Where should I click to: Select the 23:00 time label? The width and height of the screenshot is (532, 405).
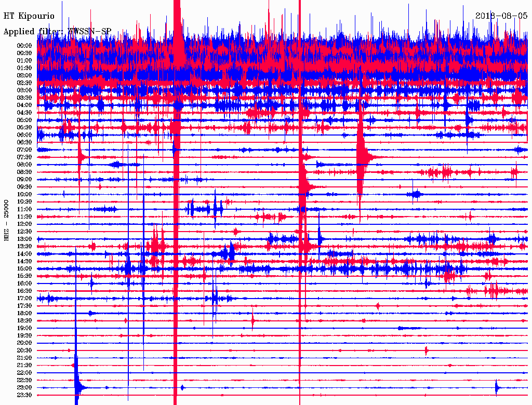click(24, 388)
